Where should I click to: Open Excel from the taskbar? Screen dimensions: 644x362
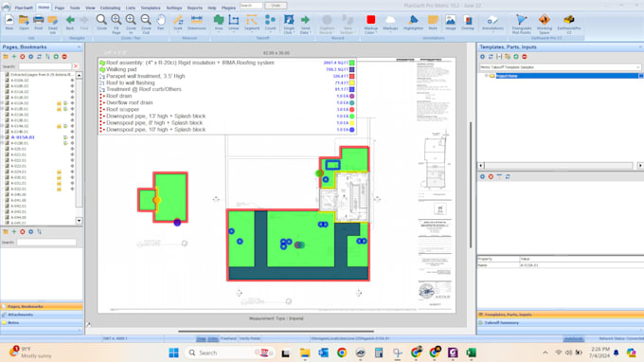pyautogui.click(x=471, y=353)
